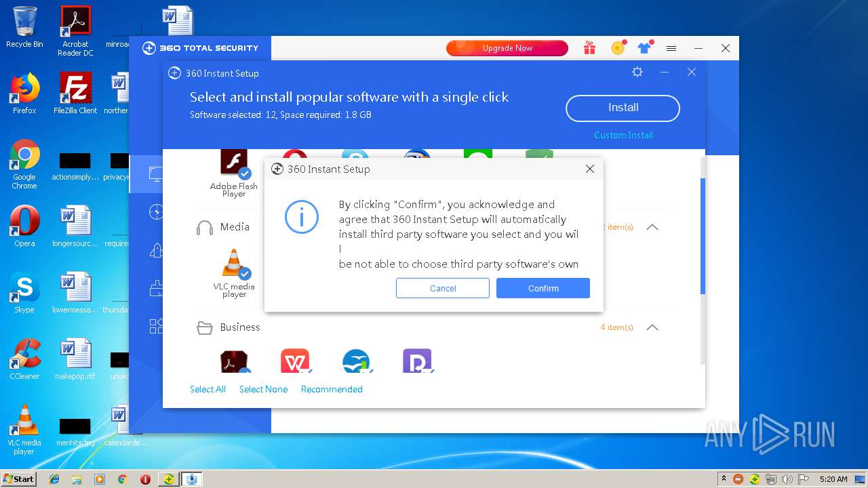Switch to 360 Total Security taskbar button
The image size is (868, 488).
[x=168, y=479]
